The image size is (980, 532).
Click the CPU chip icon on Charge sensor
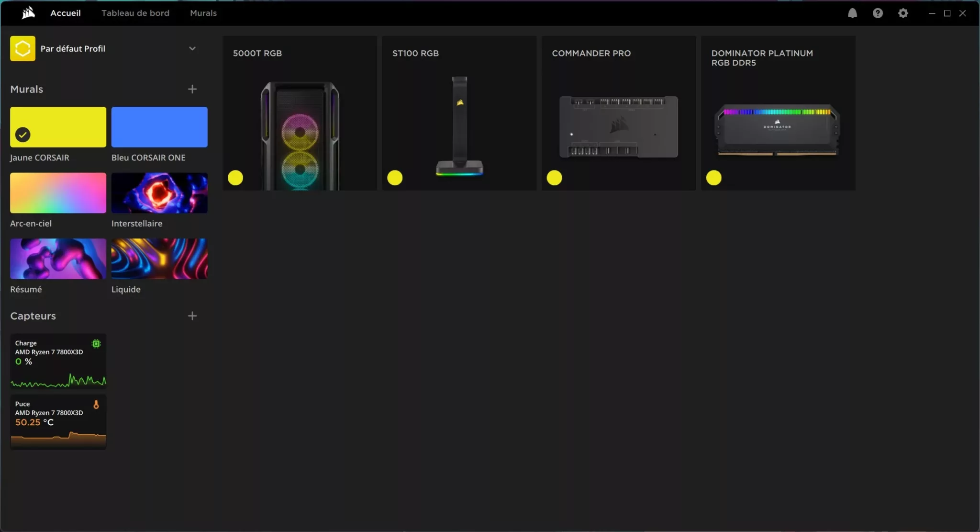coord(96,343)
